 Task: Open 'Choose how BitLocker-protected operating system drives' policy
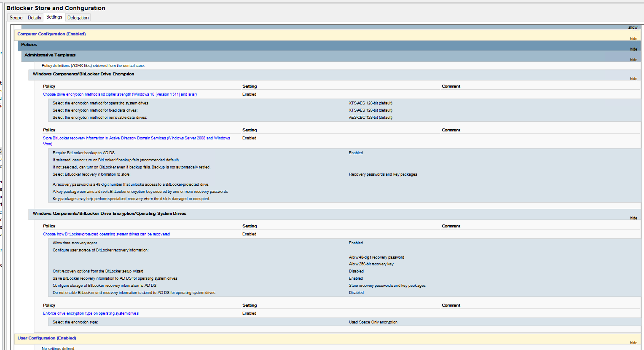106,234
